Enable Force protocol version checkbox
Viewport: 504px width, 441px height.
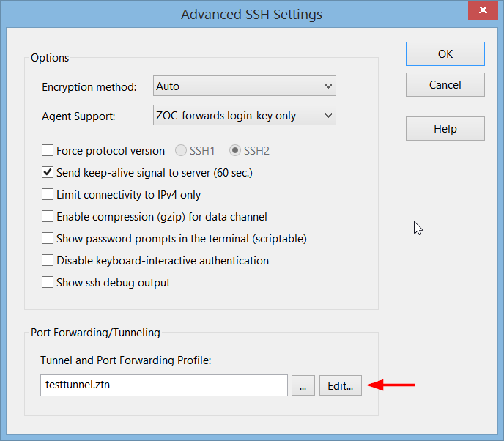(48, 151)
